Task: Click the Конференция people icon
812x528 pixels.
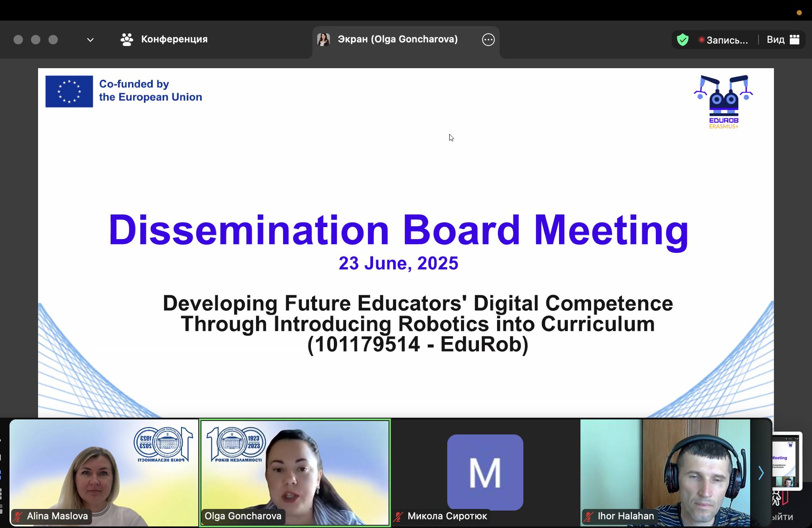Action: [x=126, y=39]
